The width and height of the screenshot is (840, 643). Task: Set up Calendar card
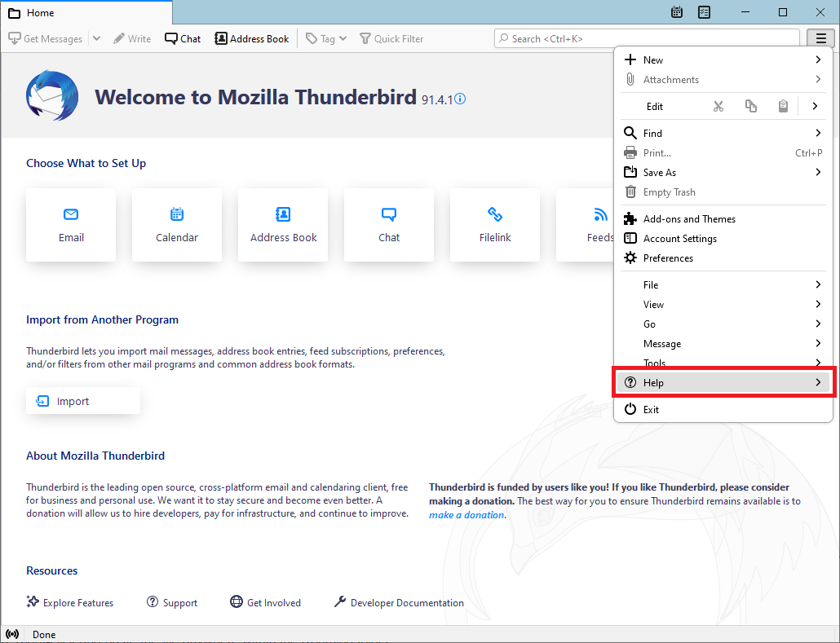pos(177,225)
